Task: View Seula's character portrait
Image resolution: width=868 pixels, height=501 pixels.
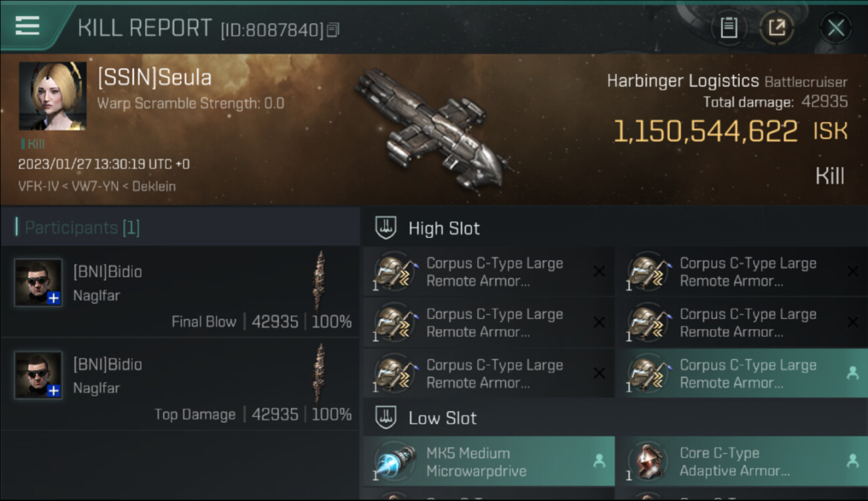Action: click(53, 96)
